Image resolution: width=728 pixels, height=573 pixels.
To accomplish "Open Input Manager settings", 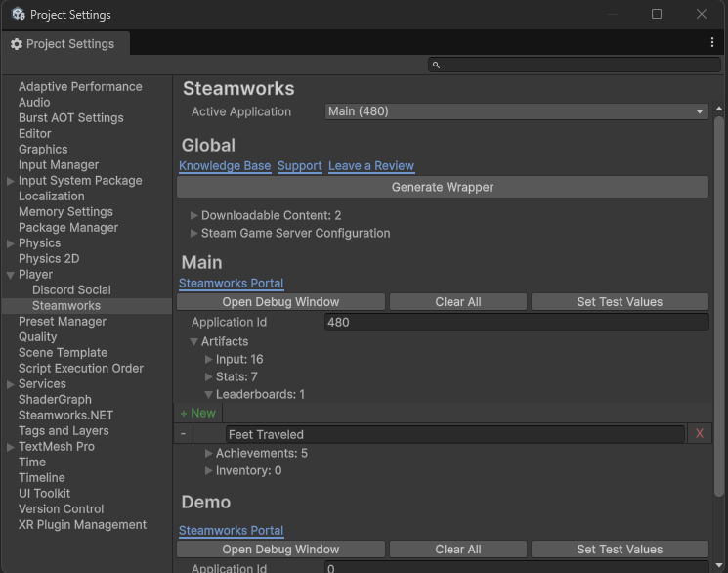I will click(59, 165).
